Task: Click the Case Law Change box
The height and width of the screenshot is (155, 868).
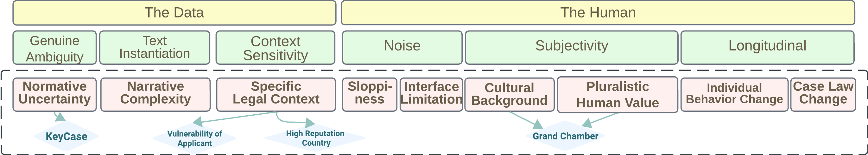Action: [823, 95]
